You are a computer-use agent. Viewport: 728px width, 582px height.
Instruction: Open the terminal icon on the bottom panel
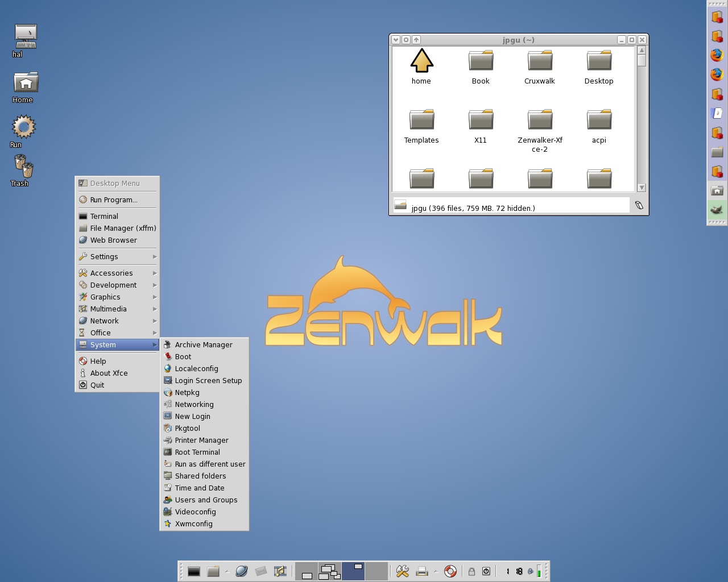pos(193,571)
